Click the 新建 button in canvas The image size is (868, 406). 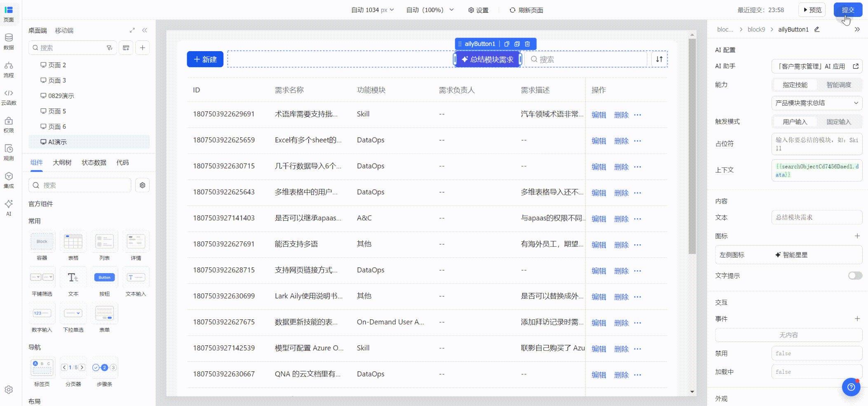coord(205,59)
